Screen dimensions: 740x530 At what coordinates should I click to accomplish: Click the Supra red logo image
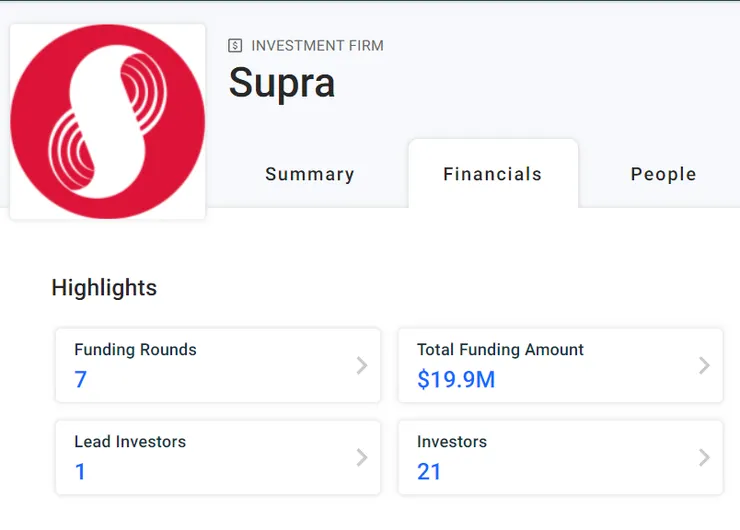click(108, 122)
